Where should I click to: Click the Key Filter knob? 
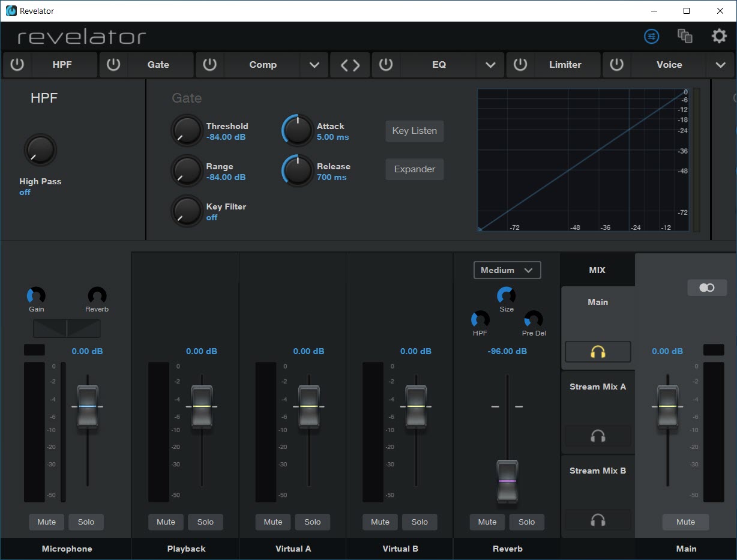tap(187, 211)
